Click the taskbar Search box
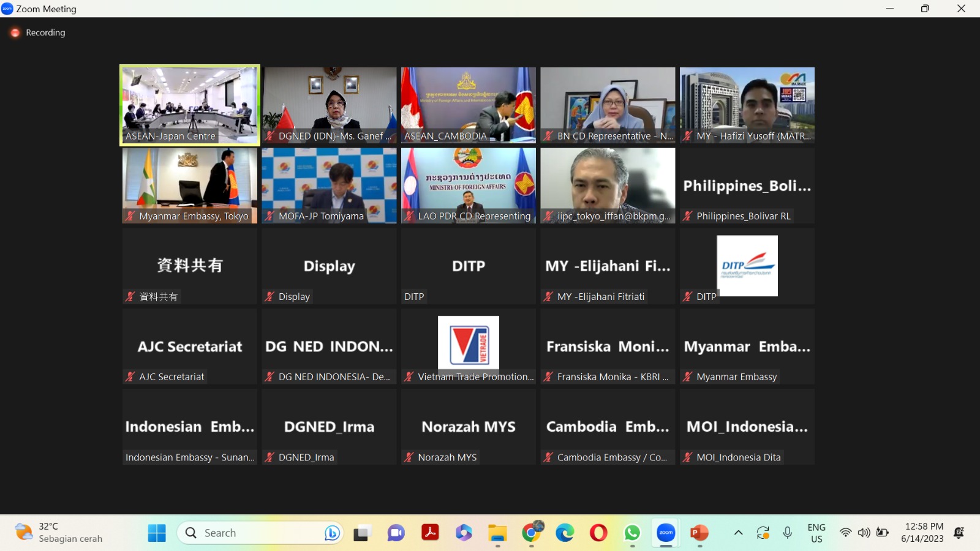The height and width of the screenshot is (551, 980). pyautogui.click(x=260, y=533)
